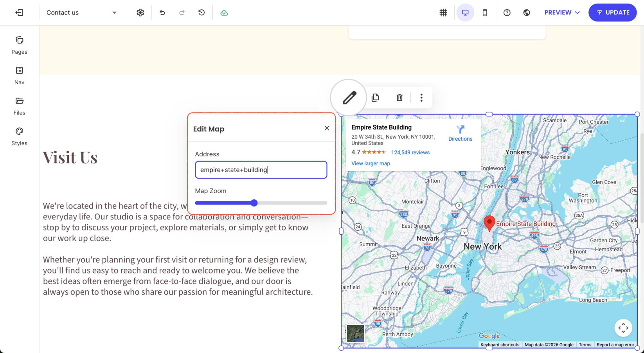Viewport: 644px width, 353px height.
Task: Close the Edit Map dialog
Action: [327, 129]
